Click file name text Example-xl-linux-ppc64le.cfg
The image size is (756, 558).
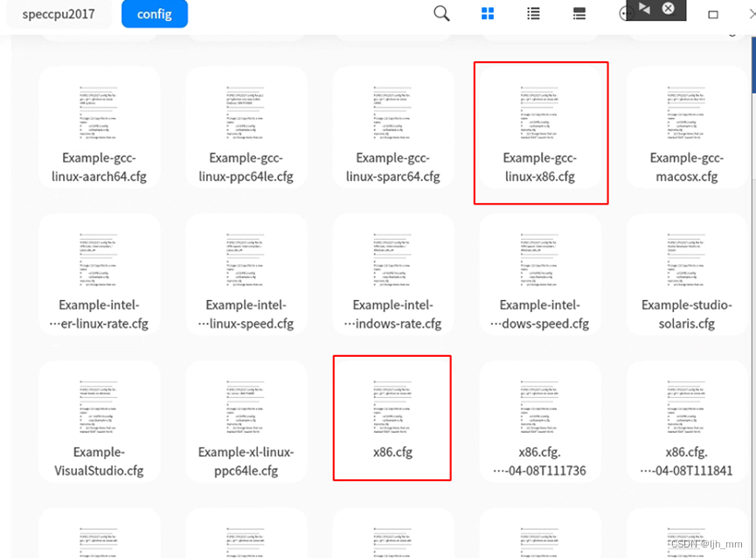coord(246,462)
